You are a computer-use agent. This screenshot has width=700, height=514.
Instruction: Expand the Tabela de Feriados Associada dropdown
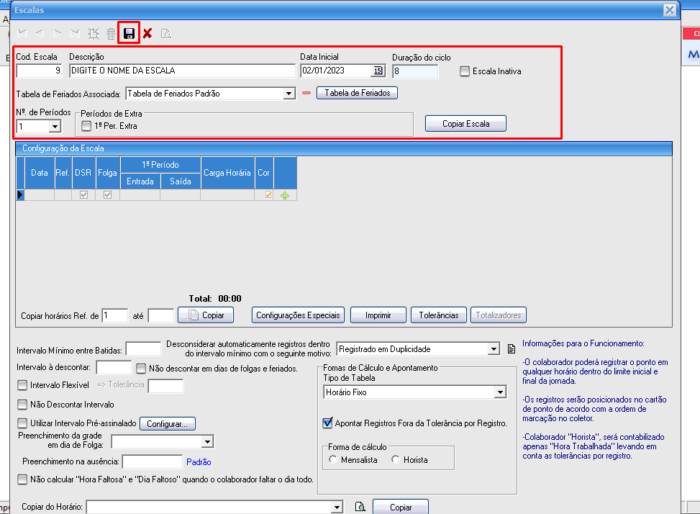tap(287, 94)
